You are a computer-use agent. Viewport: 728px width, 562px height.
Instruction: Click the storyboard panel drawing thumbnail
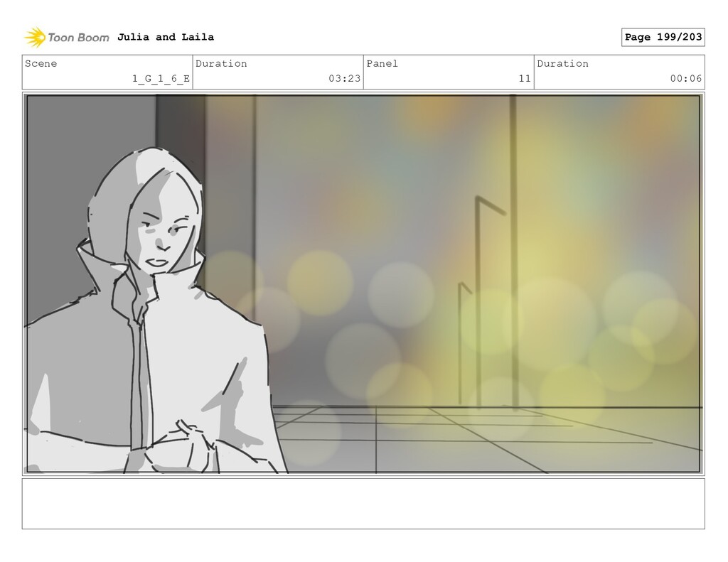363,283
